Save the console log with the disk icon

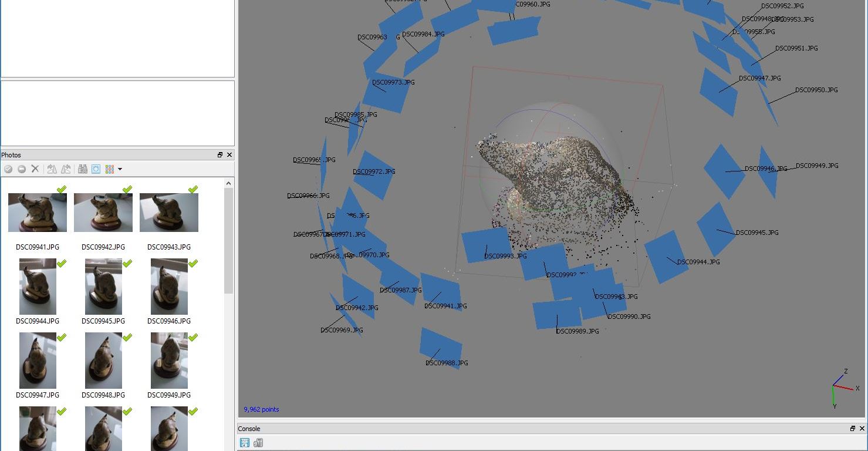click(245, 443)
